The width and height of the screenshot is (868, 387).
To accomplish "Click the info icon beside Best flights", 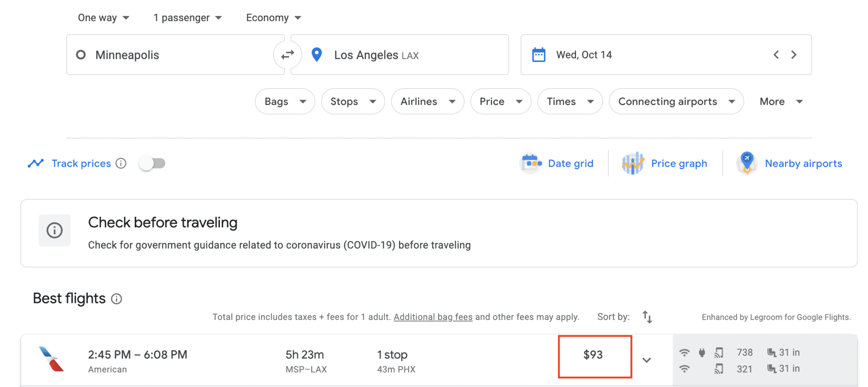I will click(117, 299).
